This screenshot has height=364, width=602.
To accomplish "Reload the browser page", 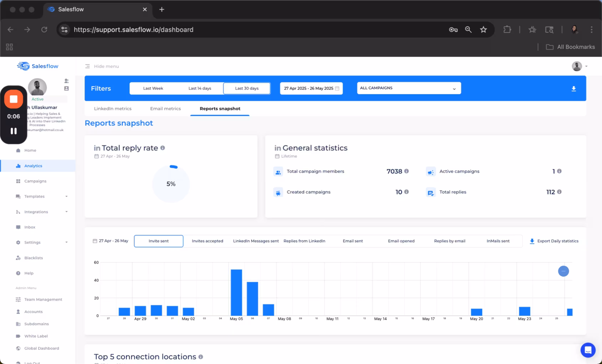I will tap(44, 30).
